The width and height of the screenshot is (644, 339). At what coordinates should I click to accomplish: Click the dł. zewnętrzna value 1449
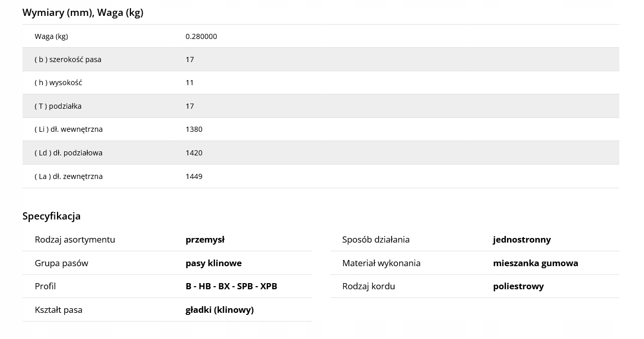tap(194, 176)
